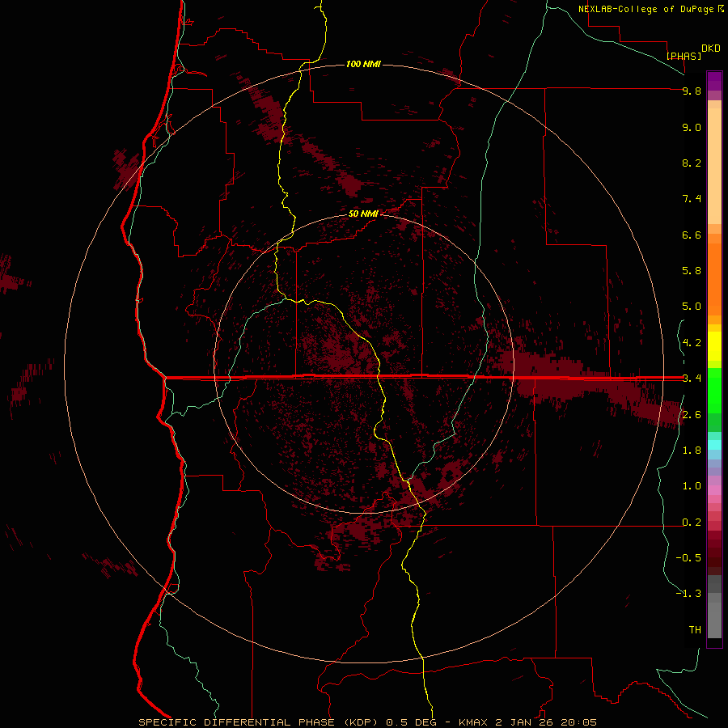Click the -1.3 scale value
Screen dimensions: 728x728
[688, 594]
